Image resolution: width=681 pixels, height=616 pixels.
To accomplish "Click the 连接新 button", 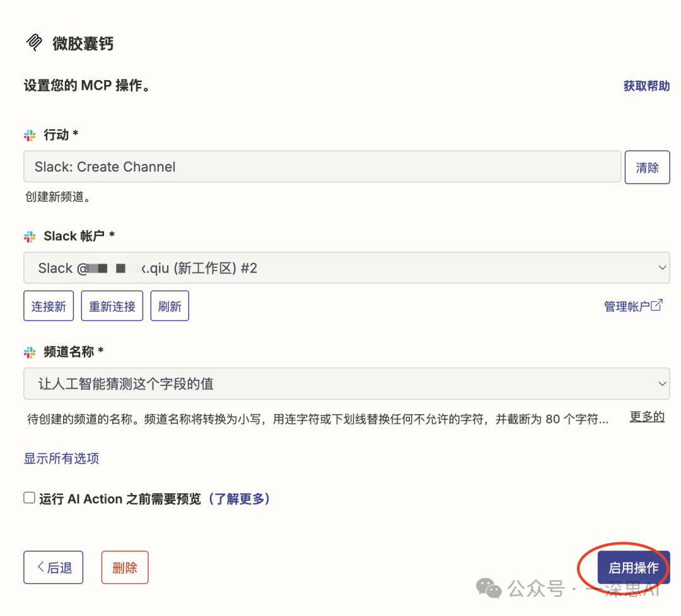I will pos(49,306).
